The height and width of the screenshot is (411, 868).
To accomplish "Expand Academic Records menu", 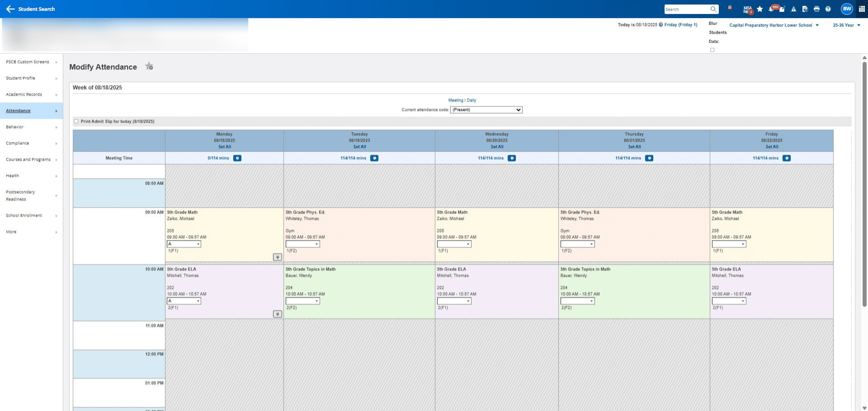I will tap(31, 94).
